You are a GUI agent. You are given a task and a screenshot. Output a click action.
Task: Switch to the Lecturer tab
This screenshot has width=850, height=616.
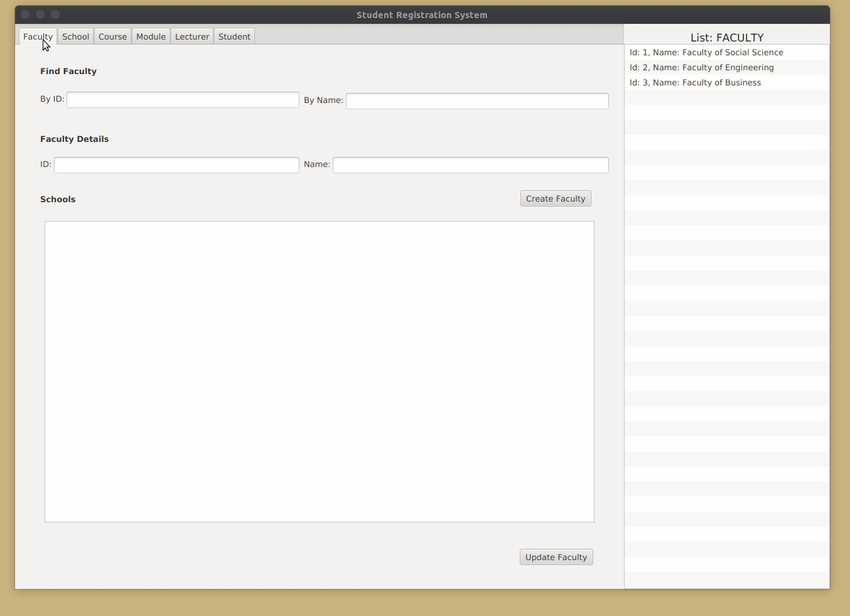[191, 36]
